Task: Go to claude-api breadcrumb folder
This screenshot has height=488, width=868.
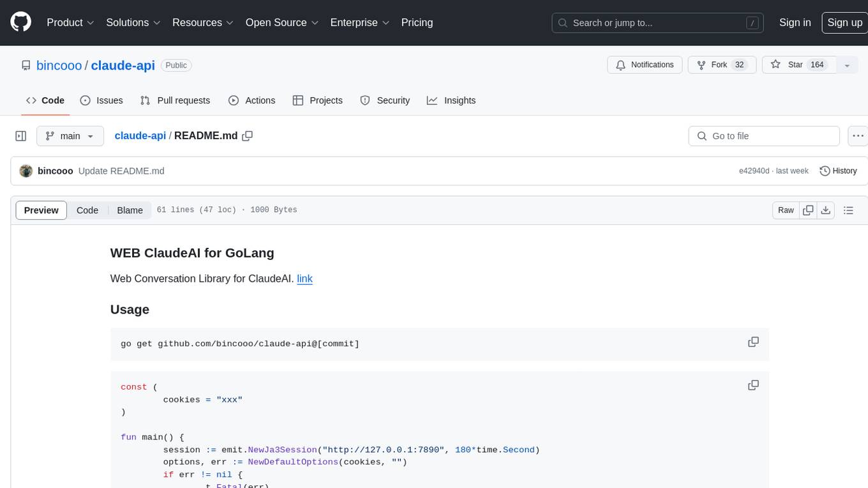Action: (140, 135)
